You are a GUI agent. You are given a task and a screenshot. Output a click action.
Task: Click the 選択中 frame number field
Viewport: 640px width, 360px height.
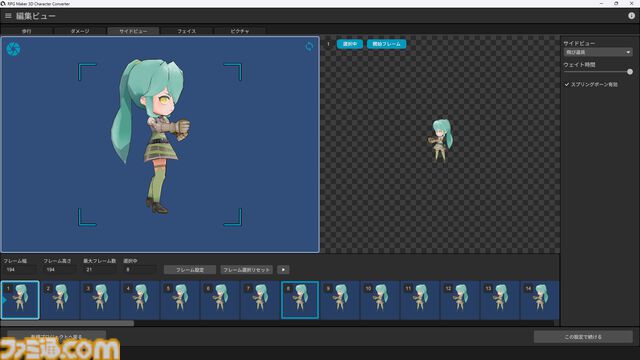tap(140, 270)
